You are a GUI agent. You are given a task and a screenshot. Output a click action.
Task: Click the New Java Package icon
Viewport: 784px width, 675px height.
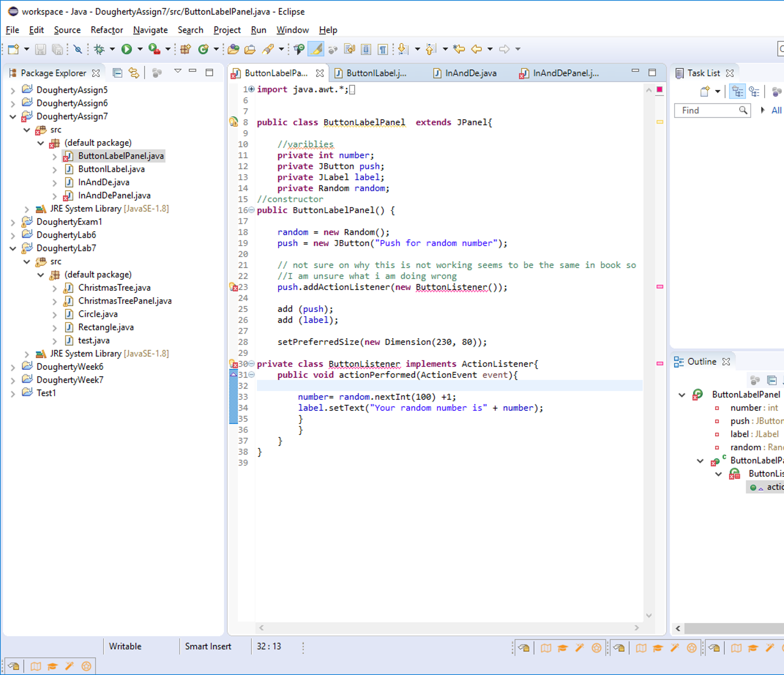pyautogui.click(x=186, y=49)
